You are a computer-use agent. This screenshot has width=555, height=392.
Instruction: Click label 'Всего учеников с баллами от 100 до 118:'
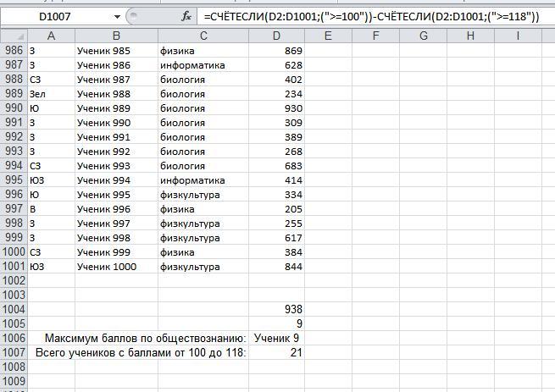[x=141, y=353]
